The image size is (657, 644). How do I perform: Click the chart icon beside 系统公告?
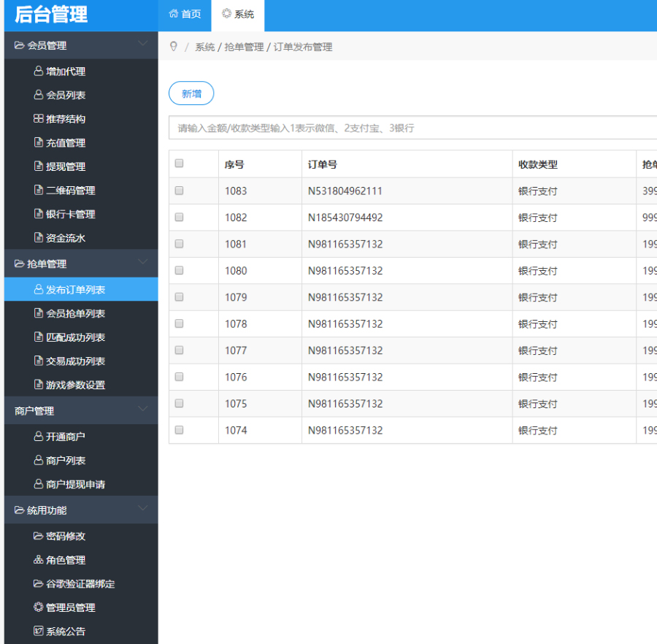tap(39, 631)
